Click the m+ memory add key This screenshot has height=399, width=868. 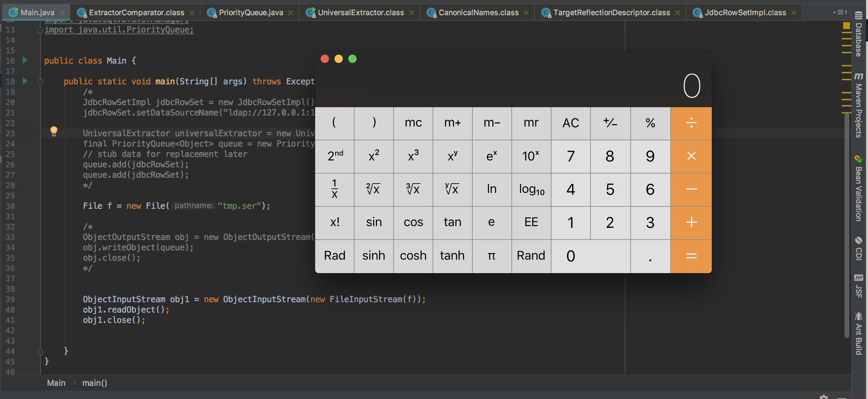click(453, 123)
